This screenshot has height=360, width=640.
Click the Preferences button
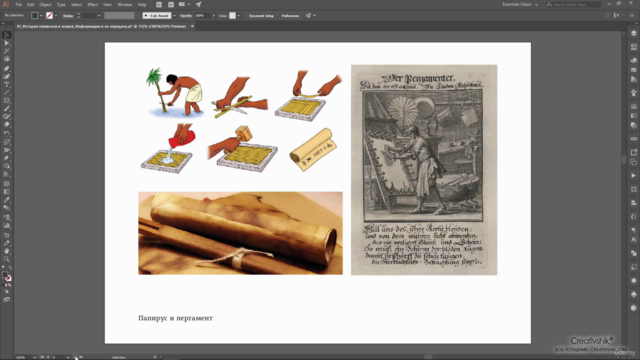point(290,16)
